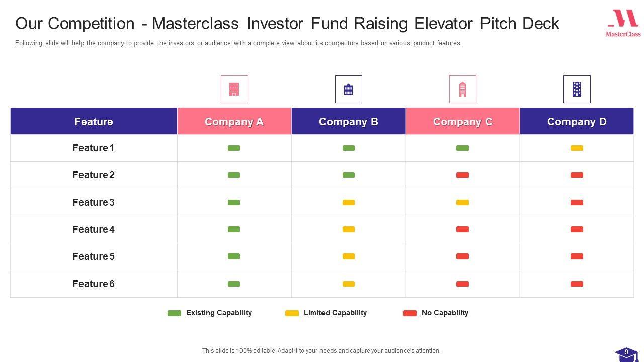Click the Company B header cell
644x362 pixels.
[x=348, y=121]
